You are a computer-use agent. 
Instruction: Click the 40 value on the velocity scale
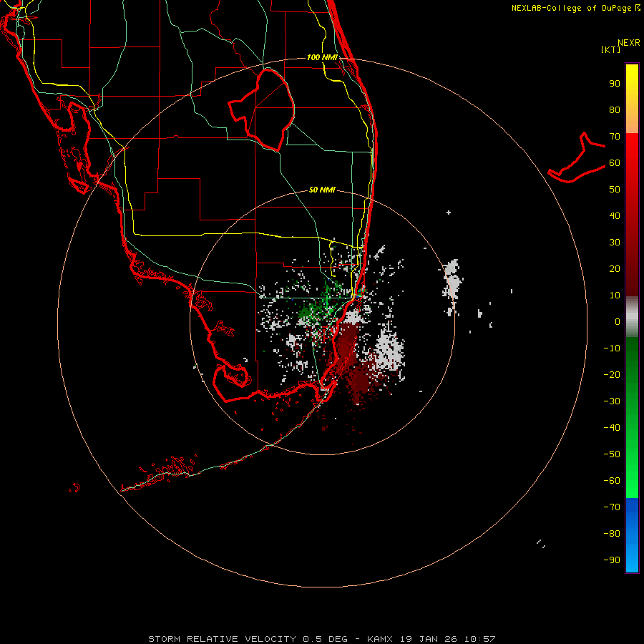coord(615,215)
